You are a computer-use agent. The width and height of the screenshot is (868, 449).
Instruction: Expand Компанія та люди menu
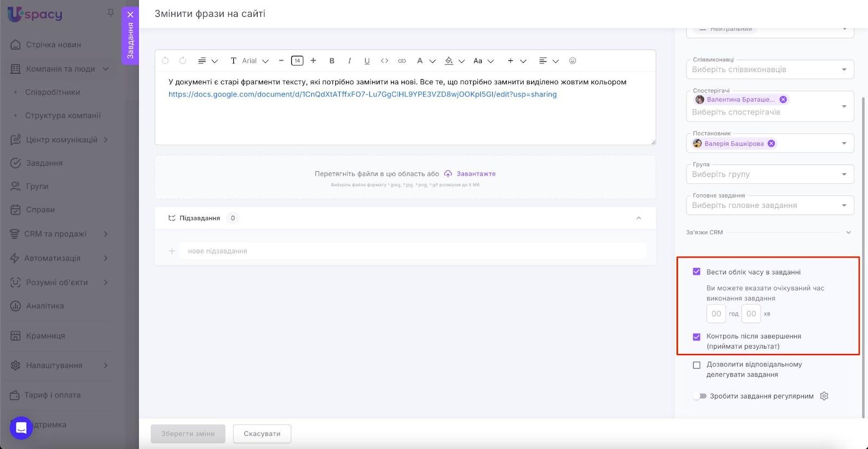pos(60,69)
